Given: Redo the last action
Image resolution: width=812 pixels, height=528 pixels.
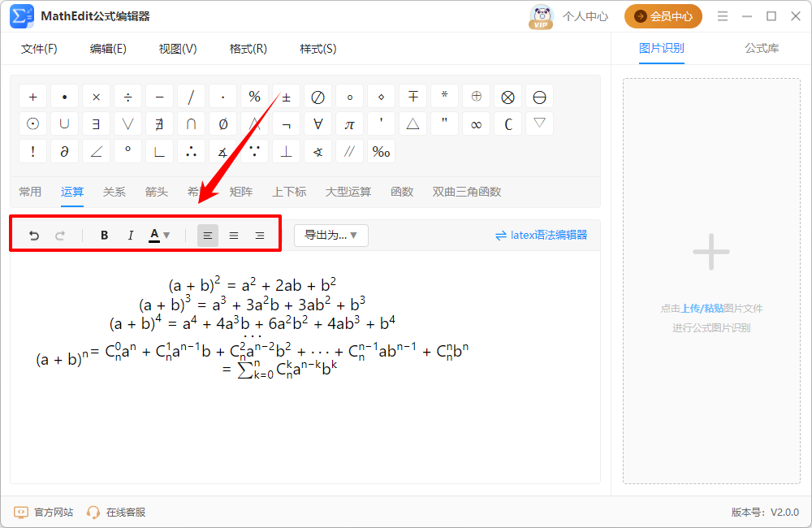Looking at the screenshot, I should click(x=60, y=236).
